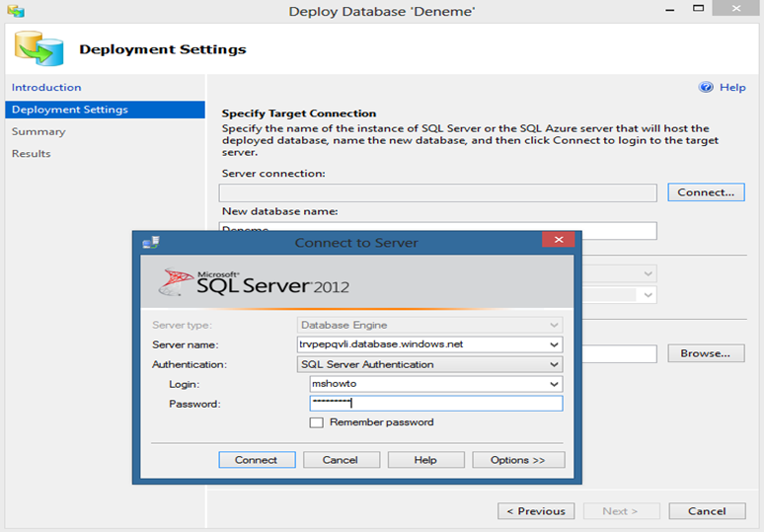Screen dimensions: 764x532
Task: Click the SQL Server 2012 logo
Action: pyautogui.click(x=254, y=282)
